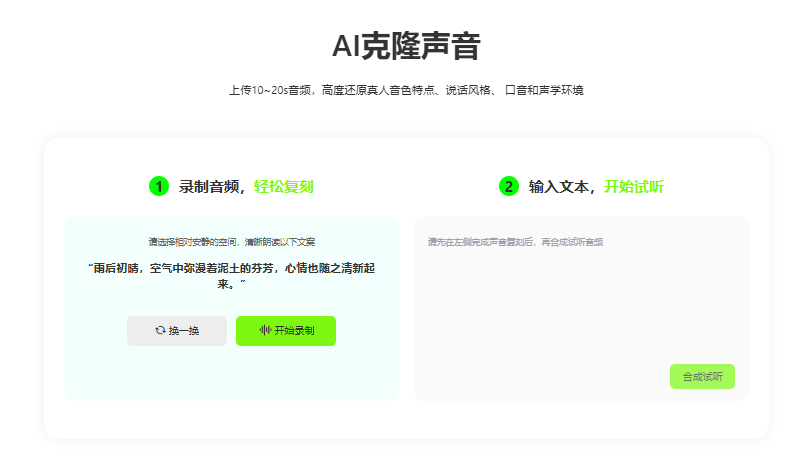Click the waveform icon in 开始录制
The height and width of the screenshot is (462, 809).
pyautogui.click(x=265, y=330)
